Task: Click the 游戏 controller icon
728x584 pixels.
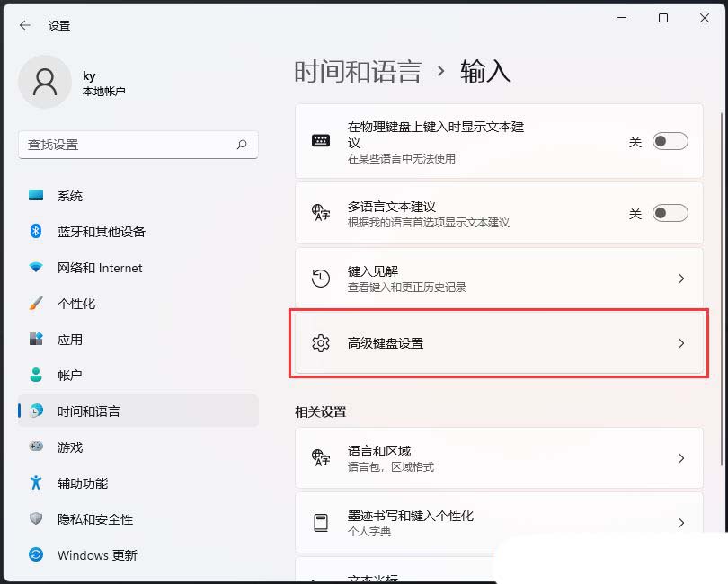Action: pos(36,447)
